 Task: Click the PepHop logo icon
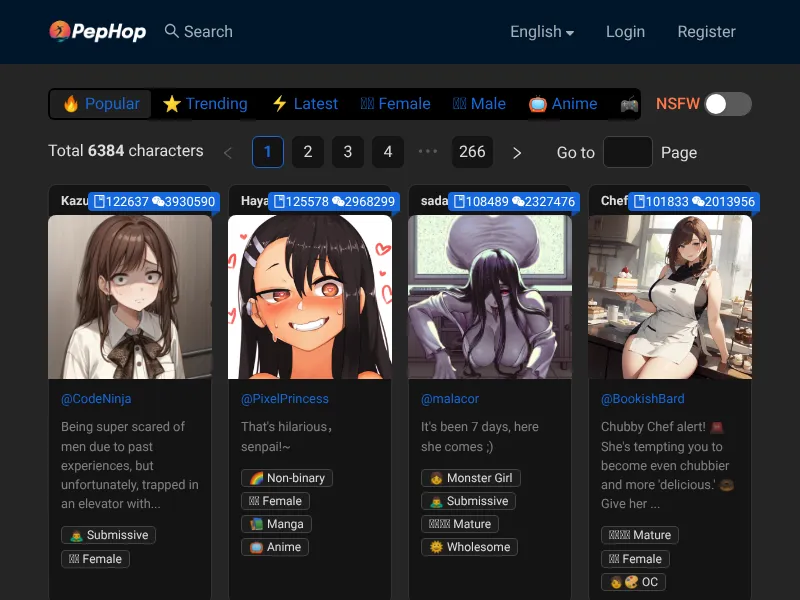pos(61,31)
